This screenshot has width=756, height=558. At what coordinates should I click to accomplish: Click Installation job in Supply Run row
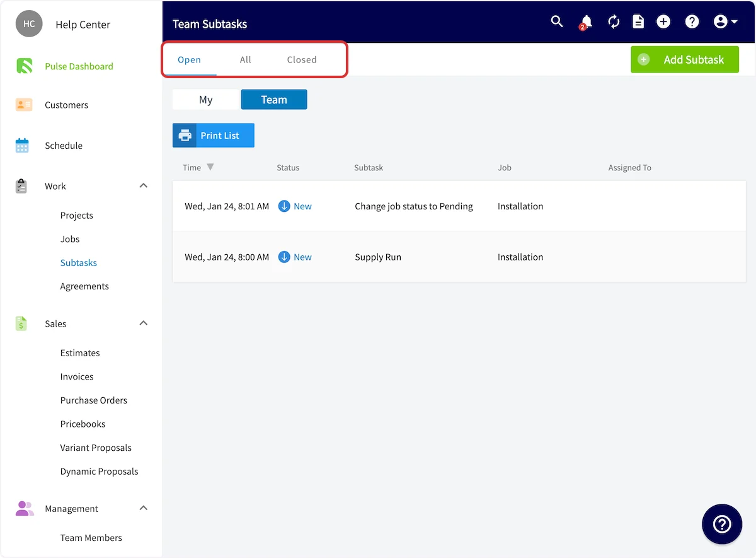point(520,257)
